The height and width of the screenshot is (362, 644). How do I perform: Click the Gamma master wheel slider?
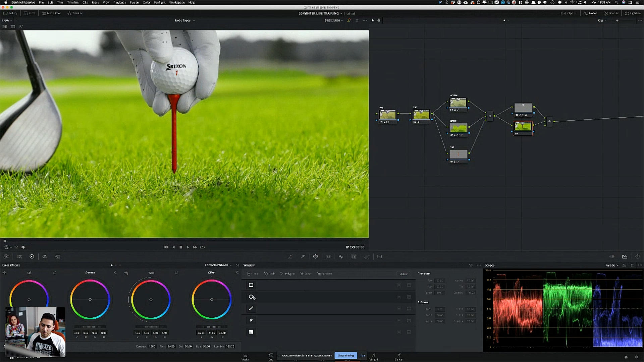tap(90, 327)
